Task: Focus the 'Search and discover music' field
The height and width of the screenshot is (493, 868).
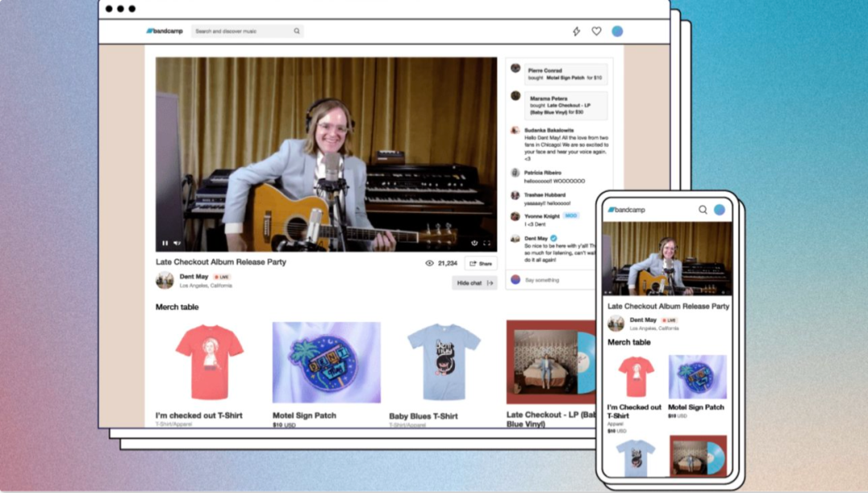Action: tap(247, 31)
